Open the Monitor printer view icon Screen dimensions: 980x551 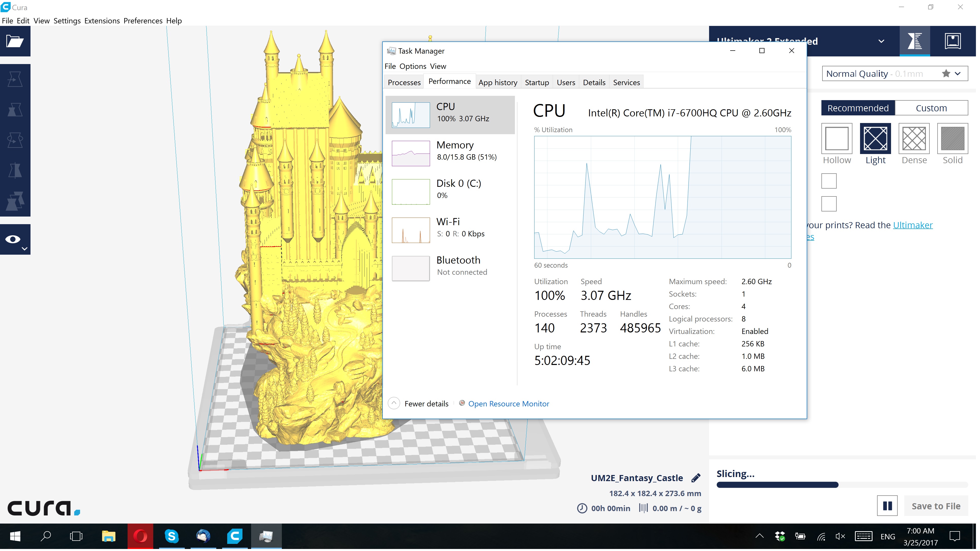pyautogui.click(x=952, y=41)
